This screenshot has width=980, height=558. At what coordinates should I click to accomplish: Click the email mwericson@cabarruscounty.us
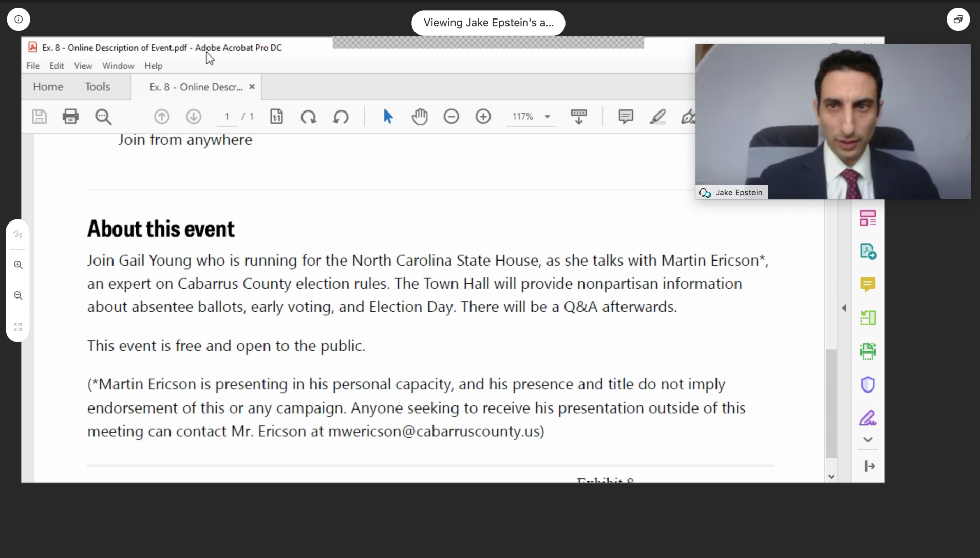pos(434,431)
